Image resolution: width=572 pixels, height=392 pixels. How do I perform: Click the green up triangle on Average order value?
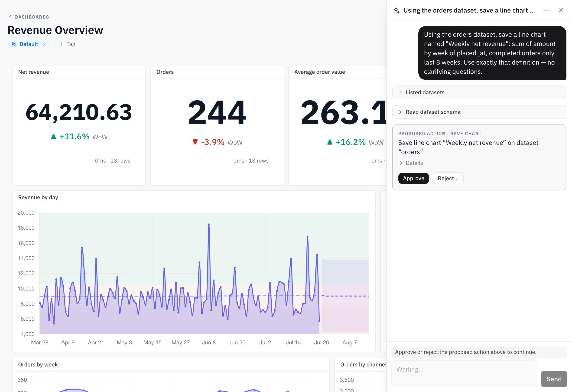pyautogui.click(x=330, y=142)
